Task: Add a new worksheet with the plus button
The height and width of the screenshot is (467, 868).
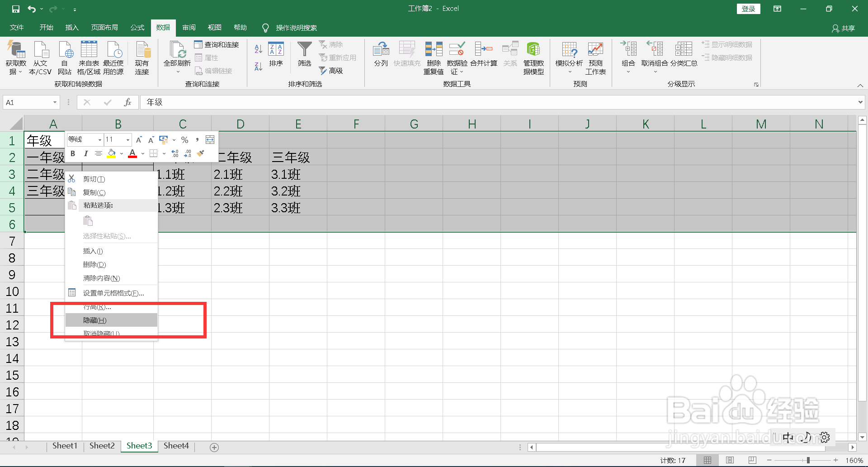Action: point(214,447)
